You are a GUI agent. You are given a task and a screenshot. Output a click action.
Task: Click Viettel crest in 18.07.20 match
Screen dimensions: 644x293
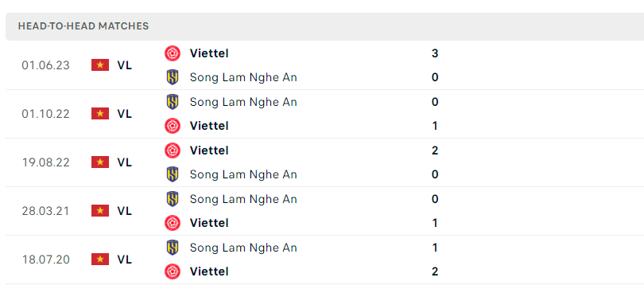pyautogui.click(x=173, y=272)
